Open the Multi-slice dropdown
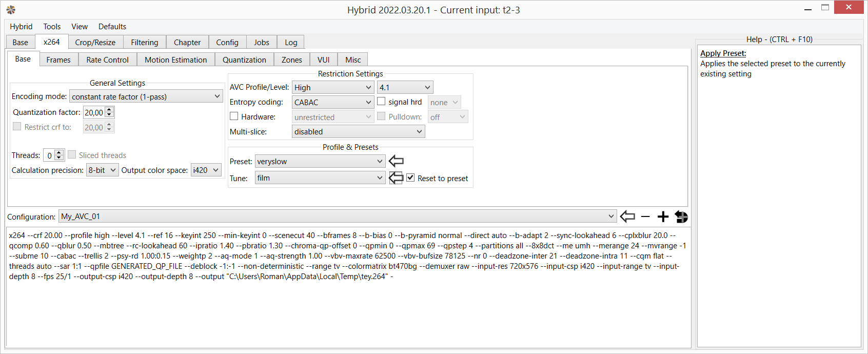This screenshot has height=354, width=868. point(358,131)
